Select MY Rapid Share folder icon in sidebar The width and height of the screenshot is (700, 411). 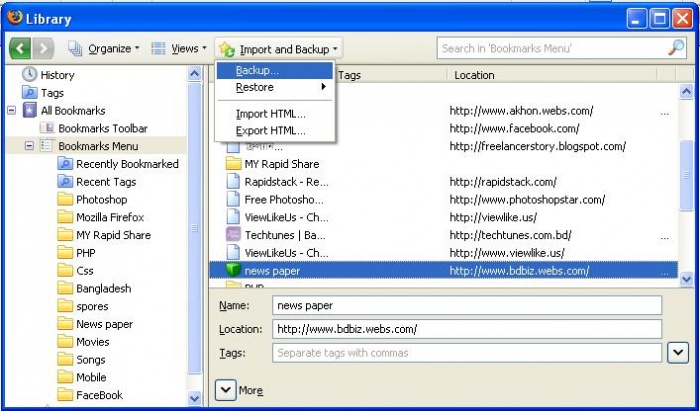pos(65,235)
